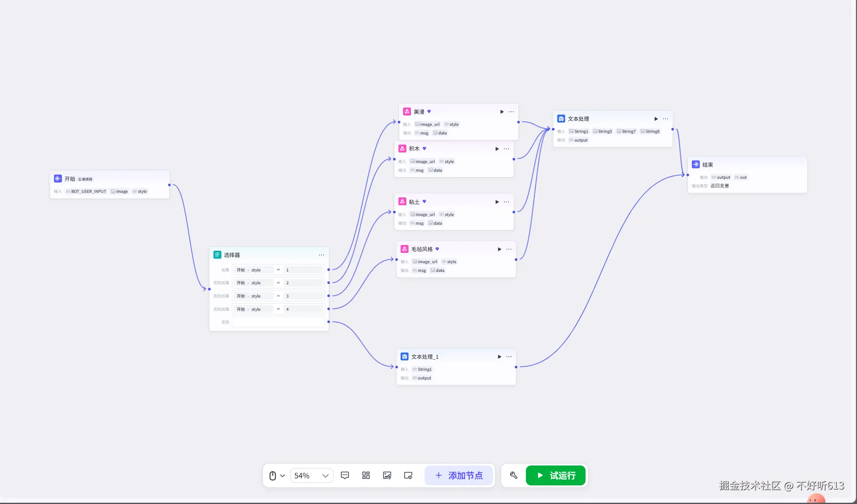Click the 选择器 IF node icon
This screenshot has height=504, width=857.
click(217, 255)
